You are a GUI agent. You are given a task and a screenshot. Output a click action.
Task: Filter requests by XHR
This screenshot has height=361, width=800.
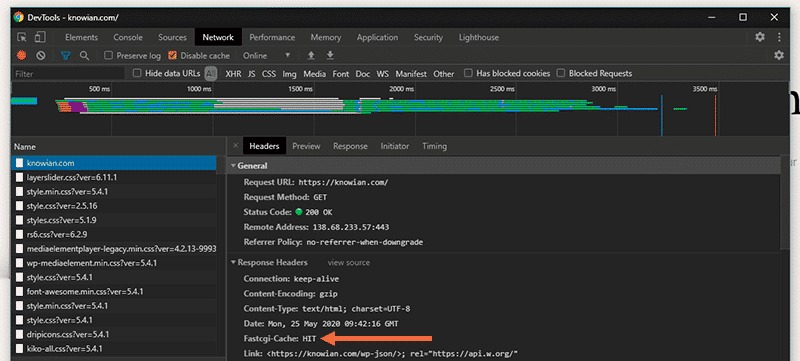(x=233, y=74)
